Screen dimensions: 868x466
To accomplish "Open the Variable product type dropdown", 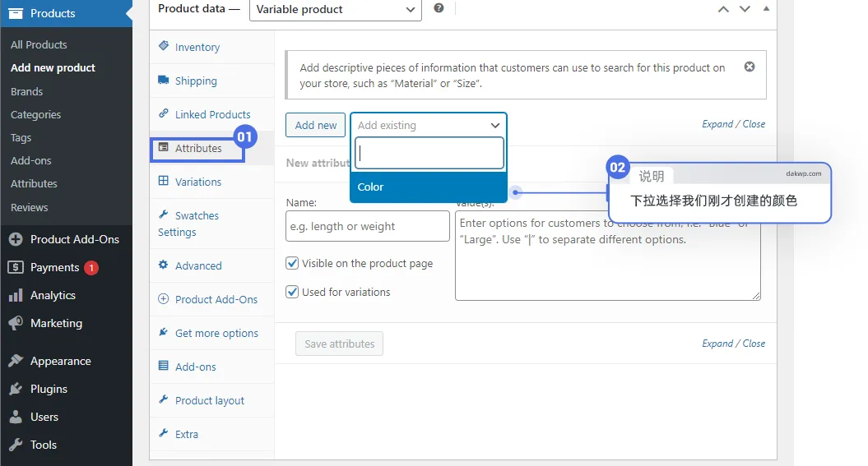I will [x=336, y=9].
